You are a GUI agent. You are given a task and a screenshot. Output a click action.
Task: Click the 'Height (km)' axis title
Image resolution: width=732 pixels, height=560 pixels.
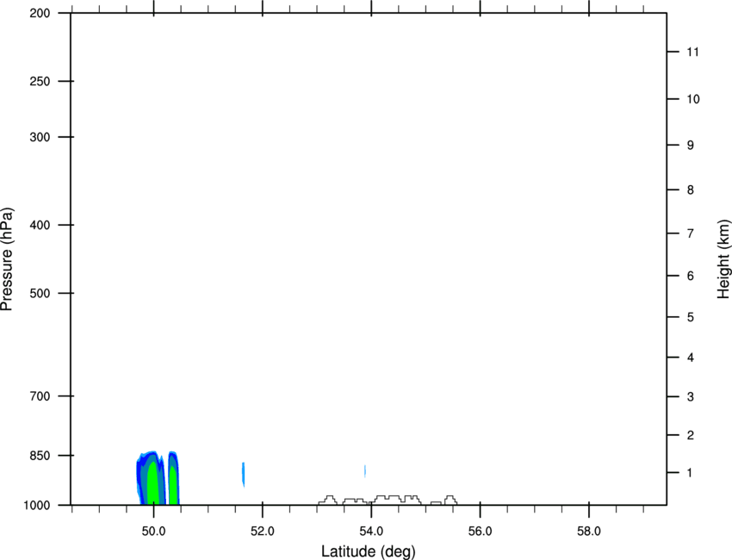[x=723, y=259]
